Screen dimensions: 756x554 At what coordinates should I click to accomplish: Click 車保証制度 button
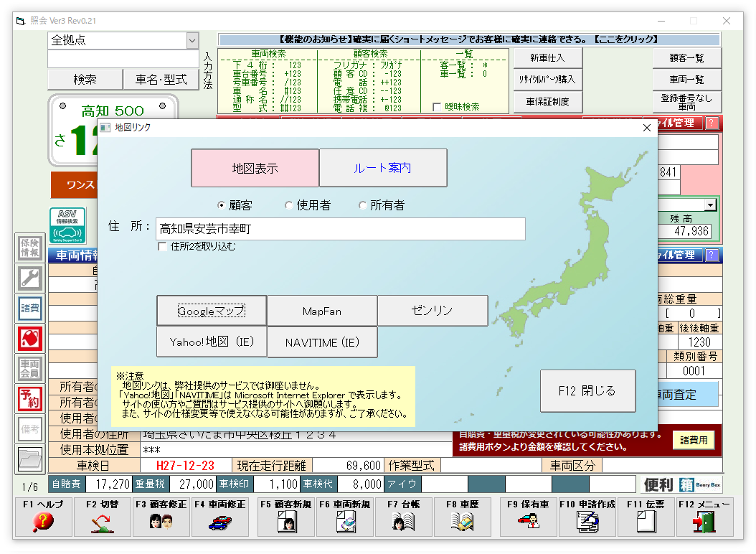548,102
